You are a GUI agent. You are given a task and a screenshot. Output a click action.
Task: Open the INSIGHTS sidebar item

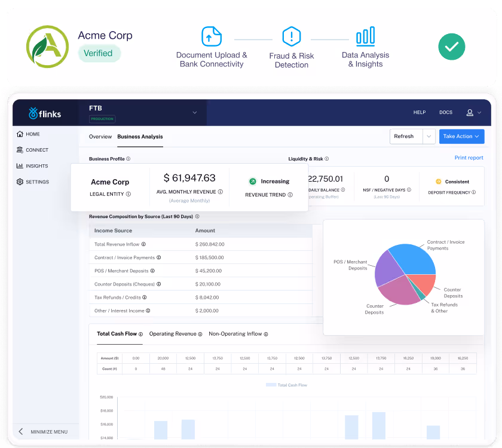pyautogui.click(x=32, y=166)
